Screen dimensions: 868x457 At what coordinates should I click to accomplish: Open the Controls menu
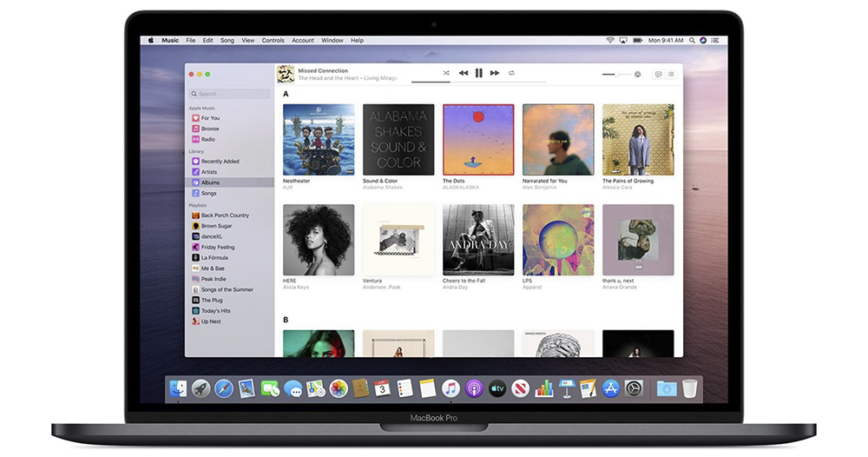(273, 41)
